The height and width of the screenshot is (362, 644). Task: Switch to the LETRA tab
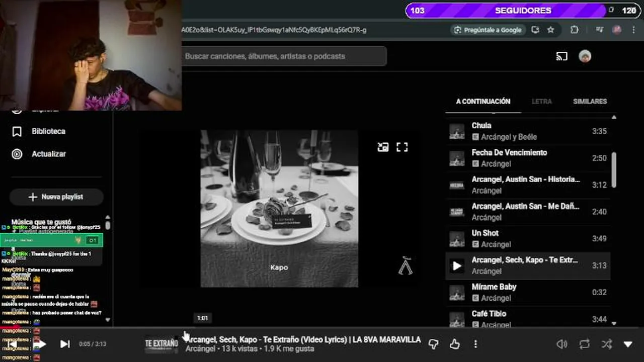click(x=542, y=101)
